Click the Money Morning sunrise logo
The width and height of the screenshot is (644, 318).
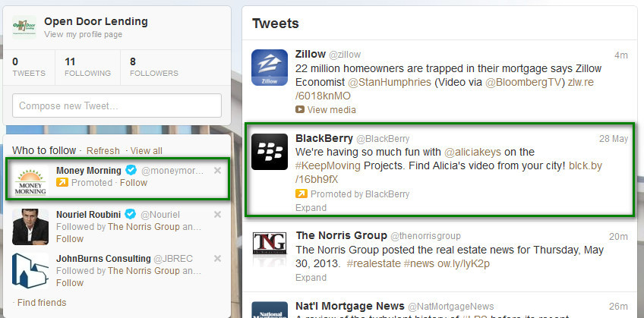30,181
